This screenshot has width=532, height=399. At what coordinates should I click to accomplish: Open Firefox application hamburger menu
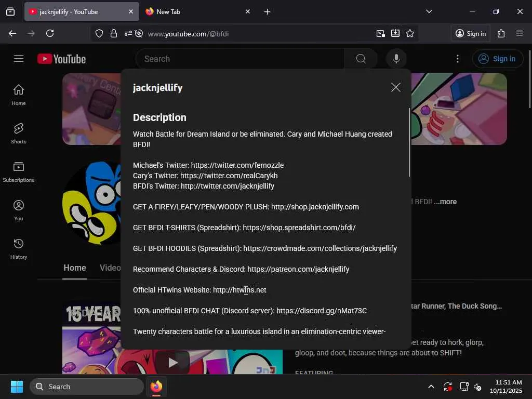pyautogui.click(x=520, y=33)
